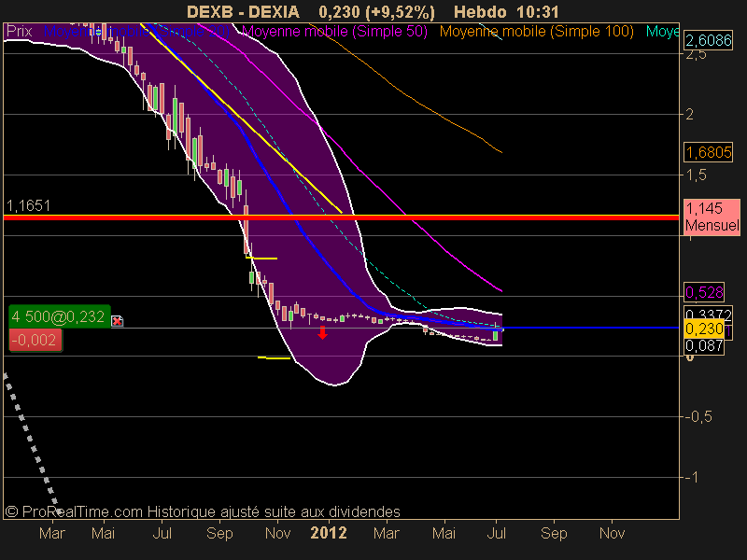Click the Prix legend label
This screenshot has height=560, width=747.
click(x=19, y=32)
